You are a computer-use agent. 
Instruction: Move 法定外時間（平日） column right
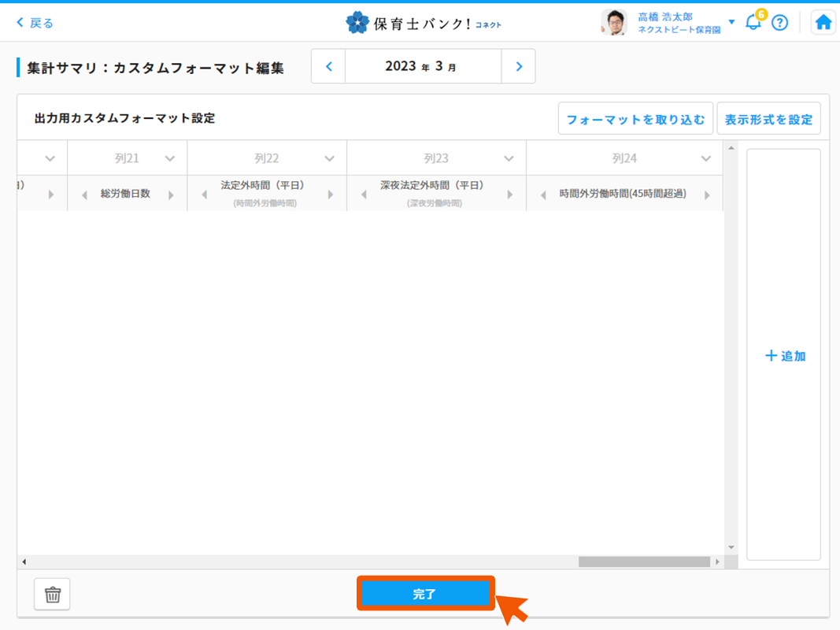(331, 195)
